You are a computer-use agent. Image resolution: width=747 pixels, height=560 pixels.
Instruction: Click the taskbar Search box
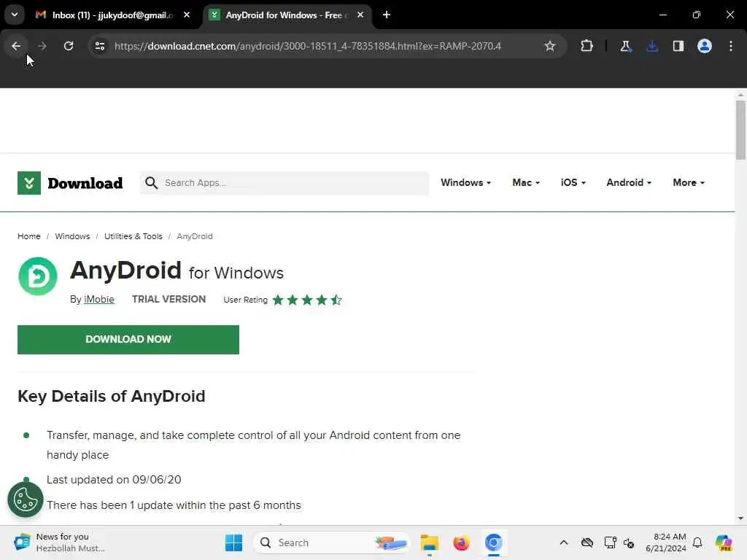point(332,542)
